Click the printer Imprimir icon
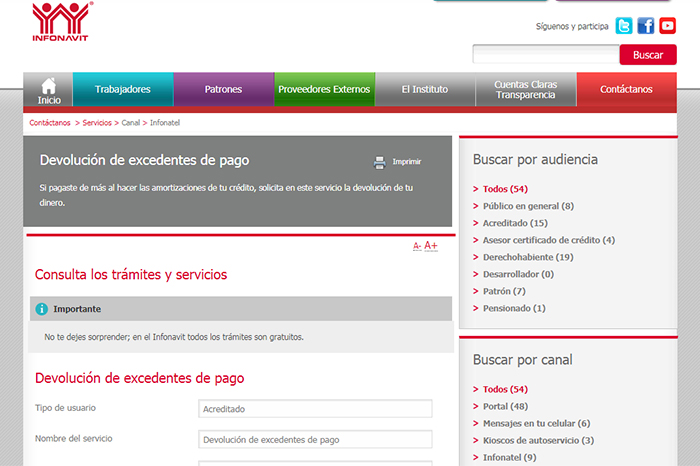 tap(379, 162)
